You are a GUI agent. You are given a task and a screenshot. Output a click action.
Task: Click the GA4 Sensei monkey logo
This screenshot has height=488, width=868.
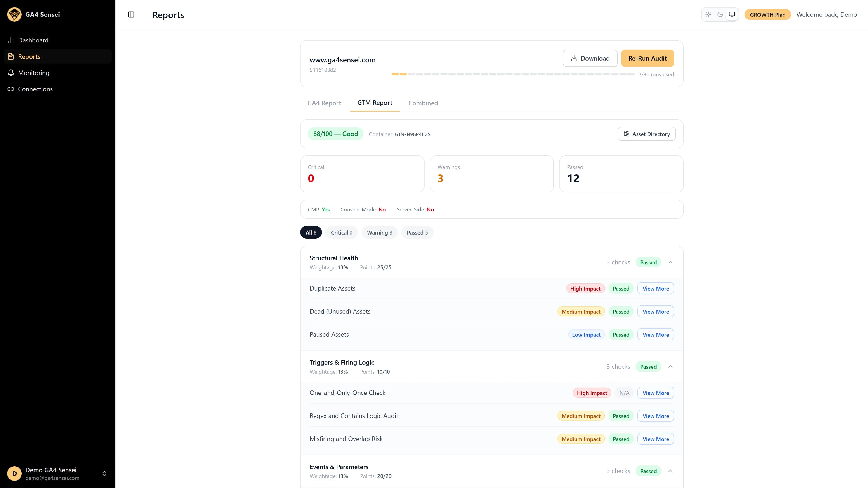14,14
